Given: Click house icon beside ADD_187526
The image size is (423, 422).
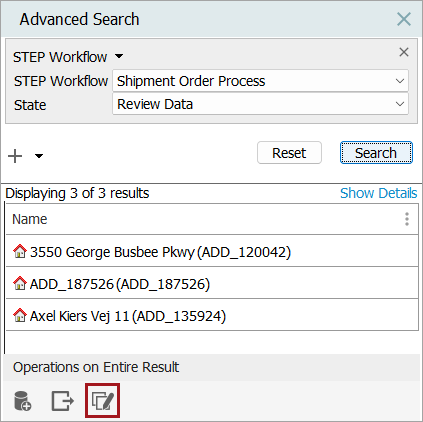Looking at the screenshot, I should click(x=20, y=283).
